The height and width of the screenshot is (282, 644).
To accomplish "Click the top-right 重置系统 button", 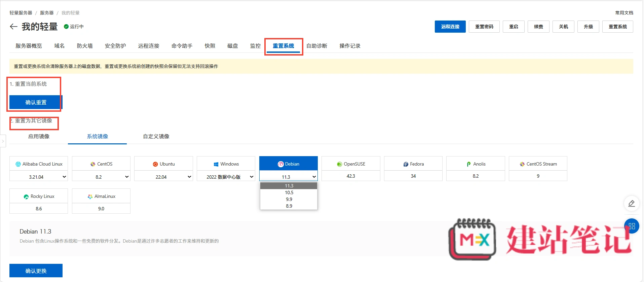I will coord(618,27).
